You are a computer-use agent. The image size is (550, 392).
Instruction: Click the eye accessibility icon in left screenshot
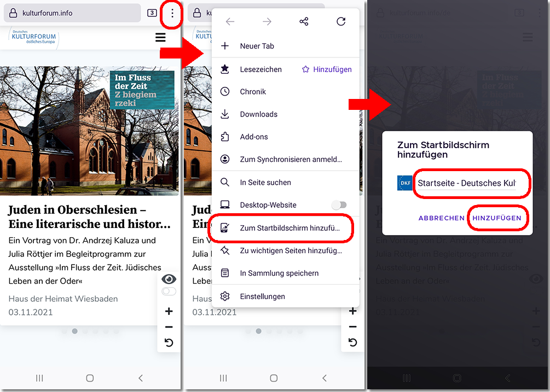pyautogui.click(x=169, y=279)
